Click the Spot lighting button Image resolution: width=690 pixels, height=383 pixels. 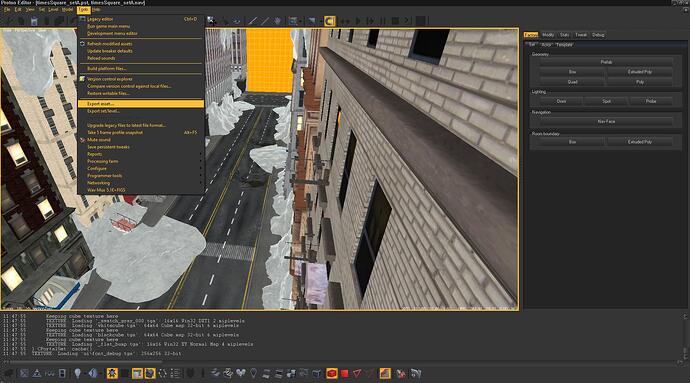coord(606,101)
